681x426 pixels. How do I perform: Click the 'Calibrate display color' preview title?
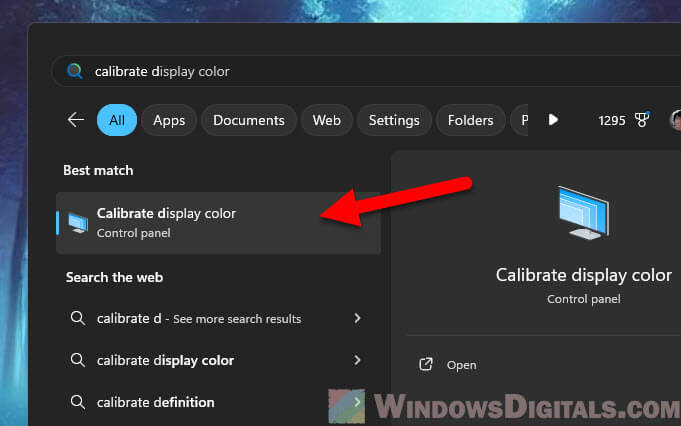click(x=584, y=275)
